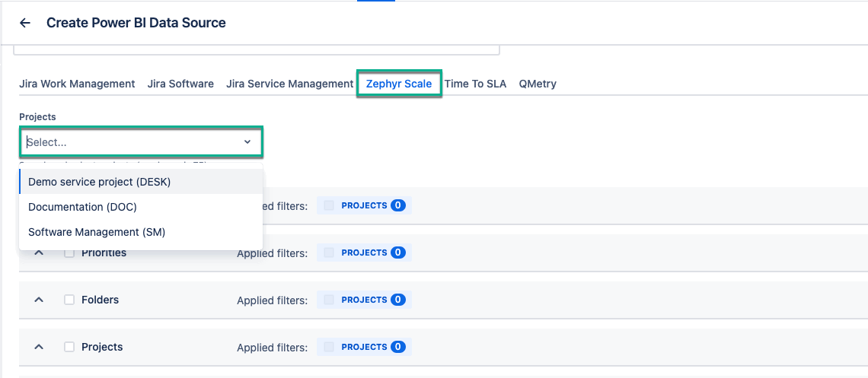868x378 pixels.
Task: Open the QMetry tab
Action: [x=538, y=84]
